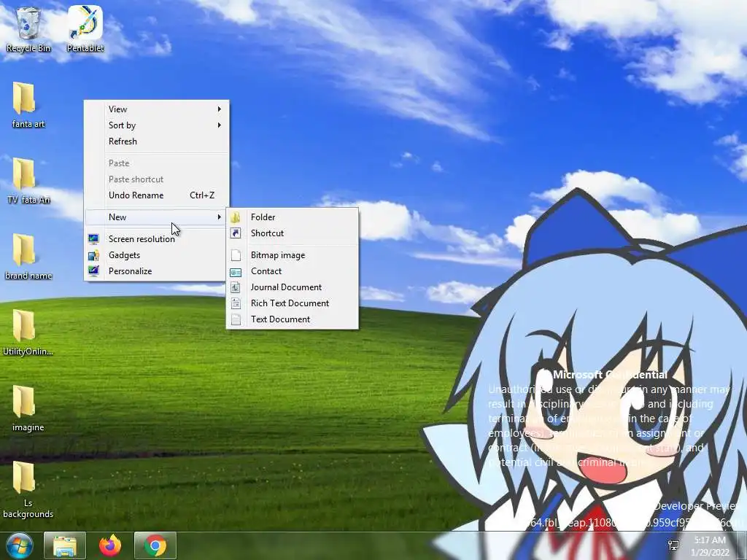747x560 pixels.
Task: Click the Shortcut icon in New submenu
Action: (236, 233)
